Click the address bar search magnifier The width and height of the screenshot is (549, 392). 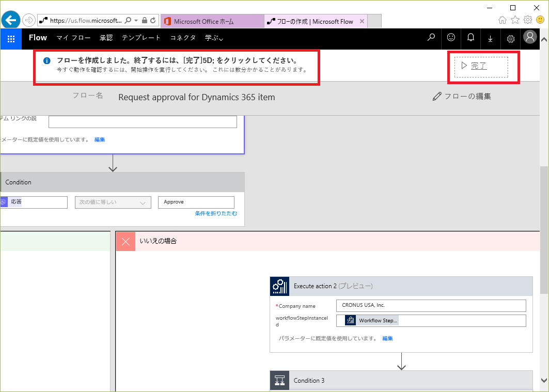tap(128, 20)
